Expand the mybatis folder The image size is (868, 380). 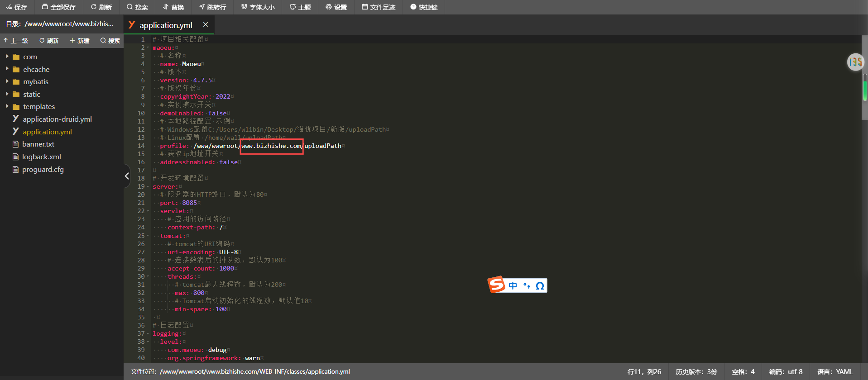click(x=7, y=82)
